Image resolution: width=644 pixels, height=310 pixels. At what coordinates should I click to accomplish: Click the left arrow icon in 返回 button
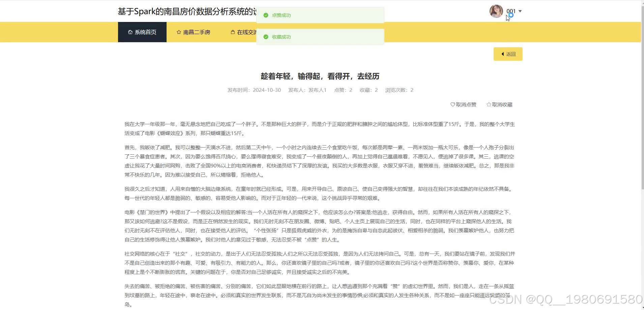[x=502, y=54]
